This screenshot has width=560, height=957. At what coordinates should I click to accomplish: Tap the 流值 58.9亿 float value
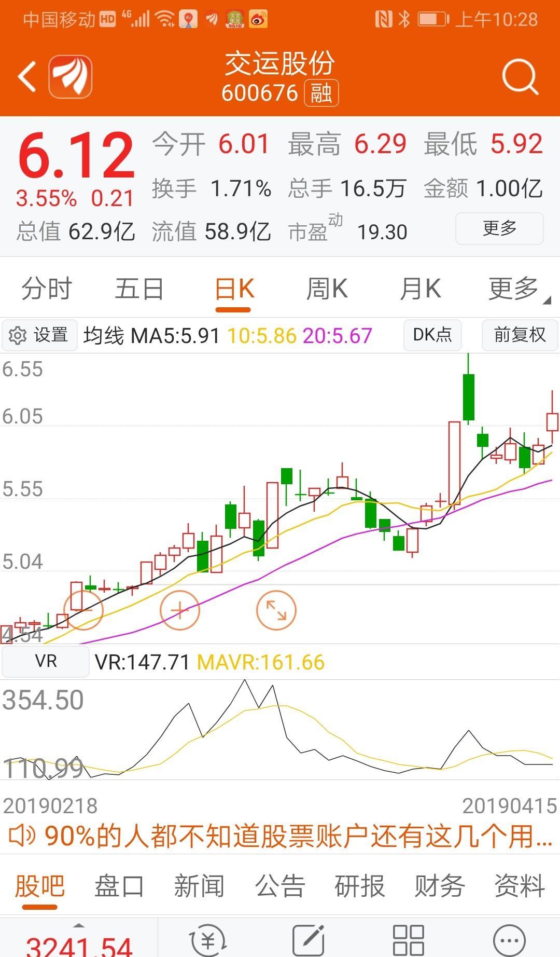212,231
